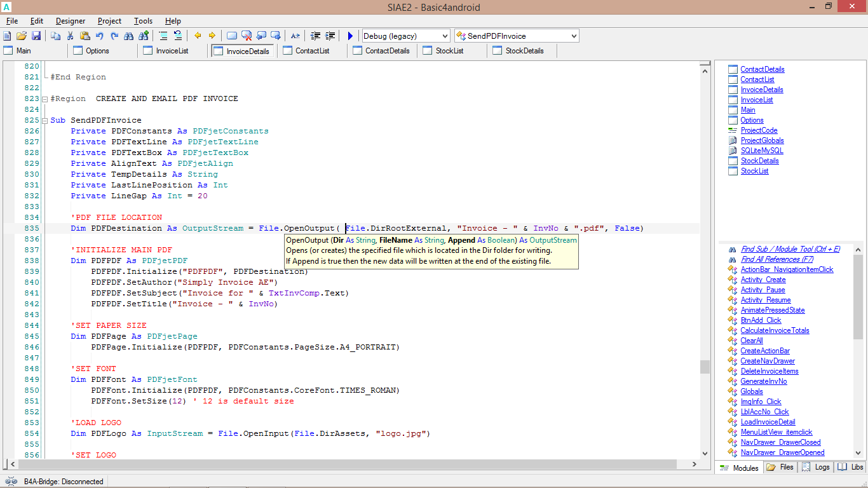This screenshot has height=488, width=868.
Task: Open the Libs tab in side panel
Action: [x=850, y=467]
